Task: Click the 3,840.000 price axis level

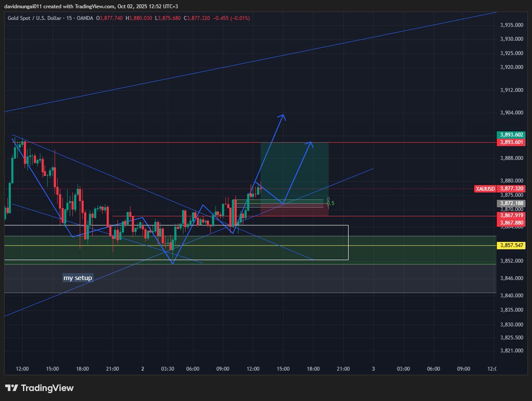Action: pyautogui.click(x=512, y=296)
